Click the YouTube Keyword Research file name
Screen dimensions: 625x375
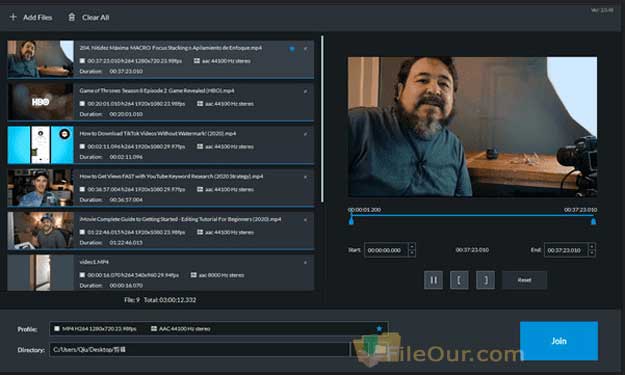(171, 176)
